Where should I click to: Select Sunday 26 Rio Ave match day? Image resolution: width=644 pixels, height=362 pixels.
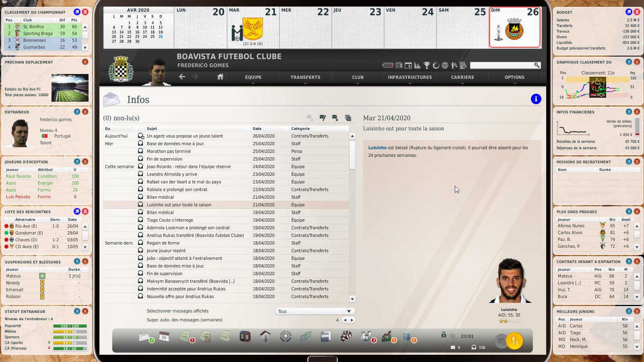pos(514,27)
